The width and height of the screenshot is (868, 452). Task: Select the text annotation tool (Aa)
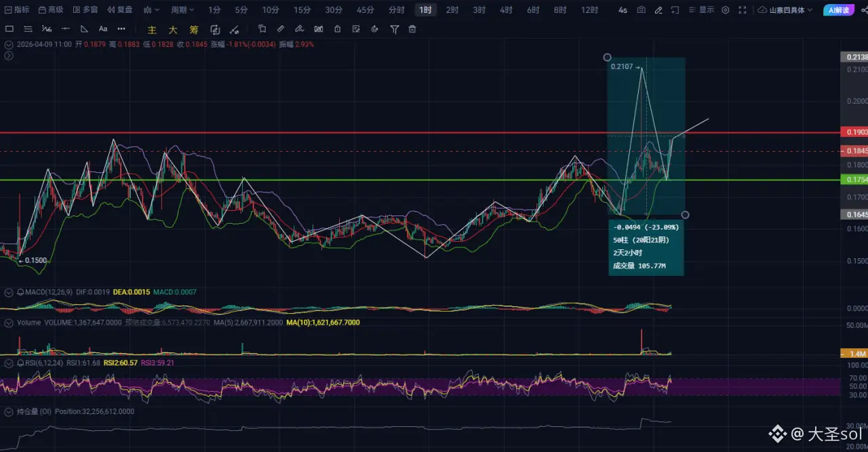click(103, 29)
